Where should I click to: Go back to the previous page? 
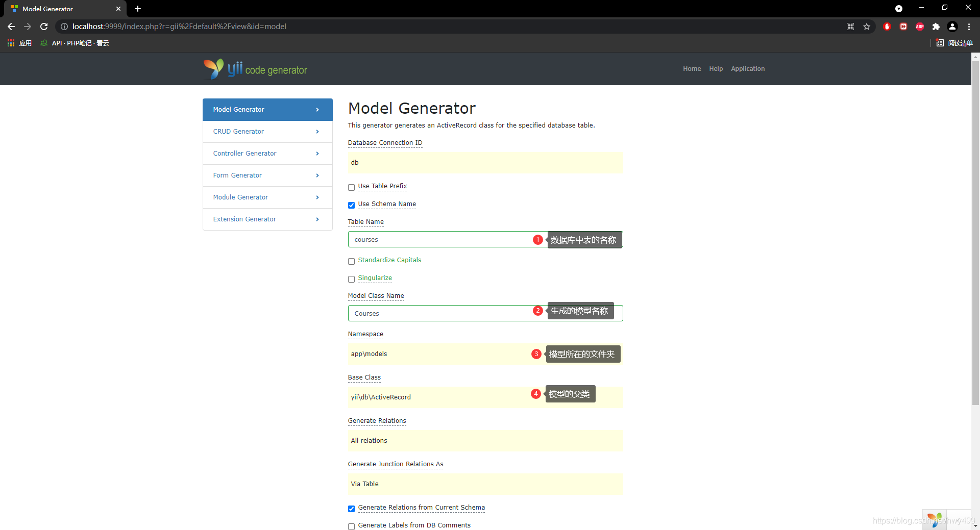point(11,27)
